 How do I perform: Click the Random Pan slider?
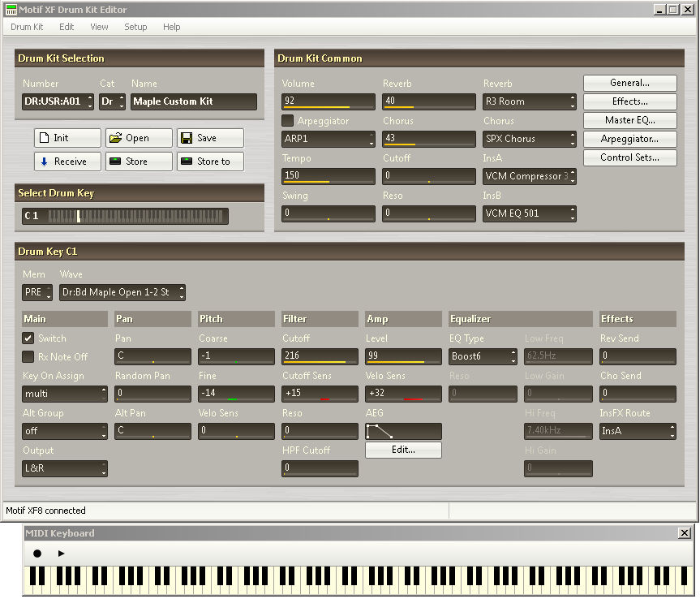pyautogui.click(x=152, y=394)
